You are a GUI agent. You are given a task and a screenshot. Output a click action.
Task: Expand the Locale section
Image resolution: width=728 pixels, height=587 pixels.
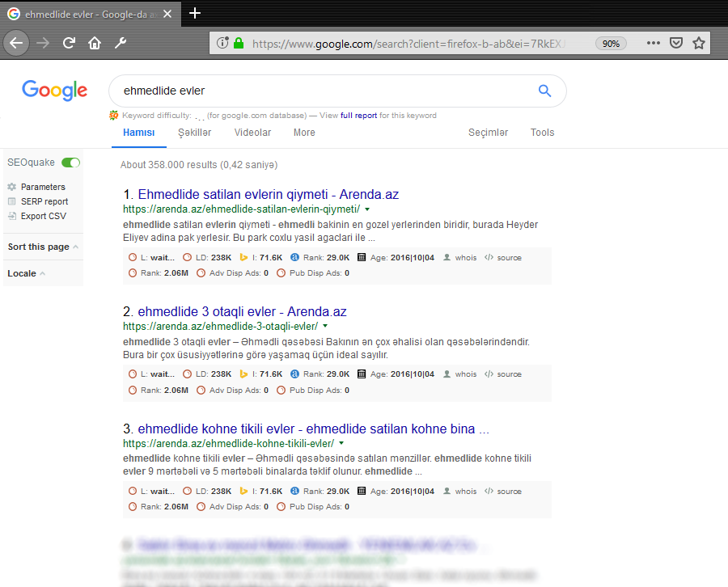(26, 273)
